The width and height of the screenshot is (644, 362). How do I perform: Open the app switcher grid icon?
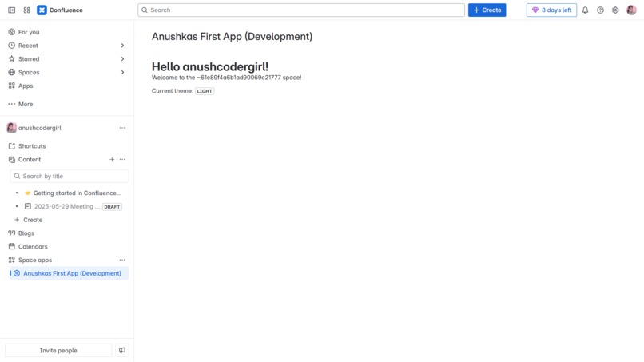click(x=26, y=10)
